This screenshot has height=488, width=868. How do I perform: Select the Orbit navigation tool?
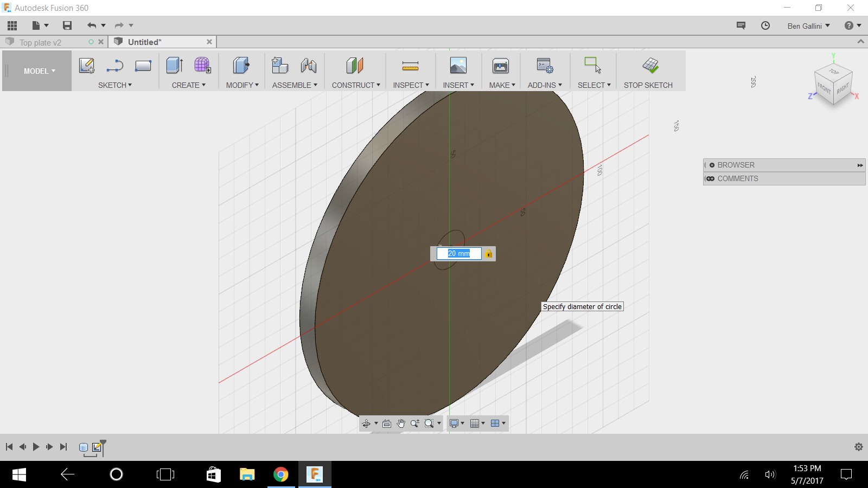pos(366,423)
